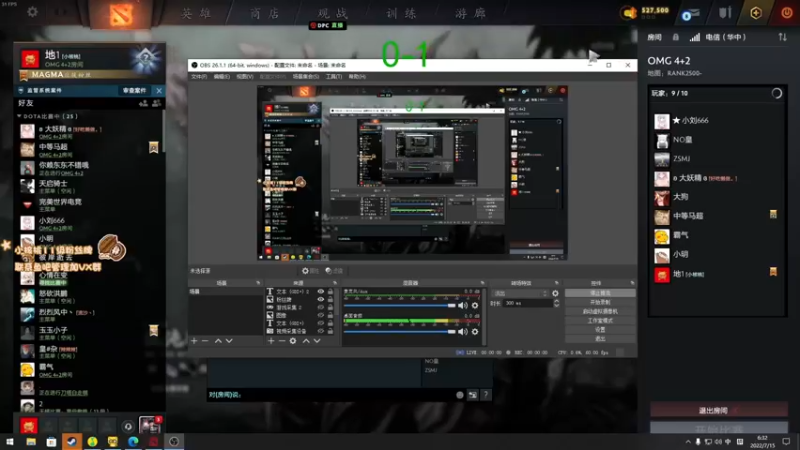The height and width of the screenshot is (450, 800).
Task: Open Steam from the Windows taskbar
Action: tap(72, 441)
